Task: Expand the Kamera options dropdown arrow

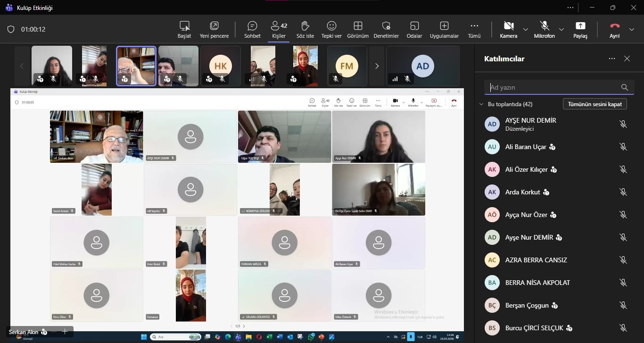Action: tap(526, 29)
